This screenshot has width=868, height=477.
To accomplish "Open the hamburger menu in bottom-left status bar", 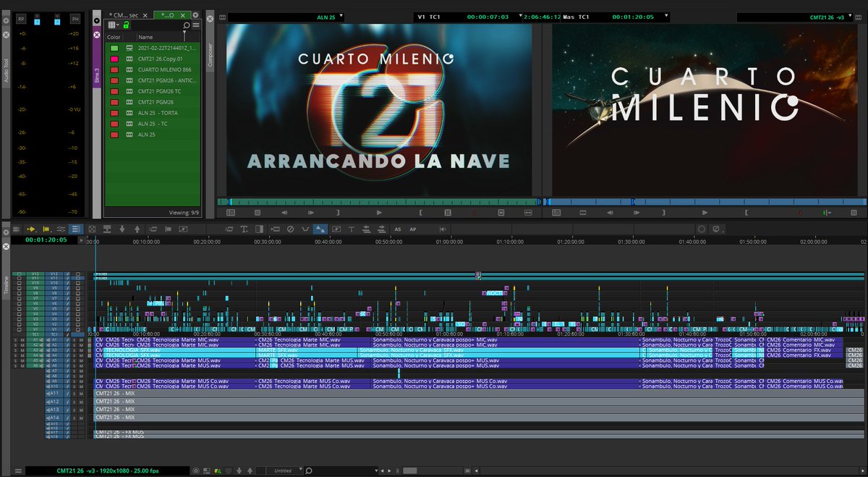I will [x=17, y=470].
